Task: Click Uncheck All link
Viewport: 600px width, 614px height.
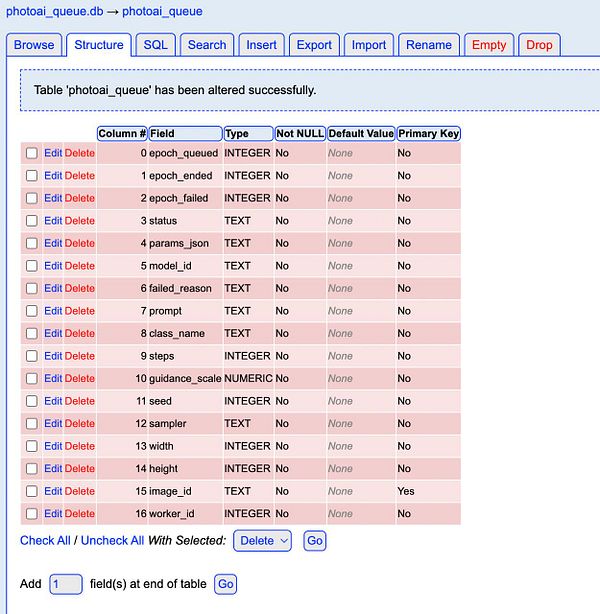Action: tap(112, 541)
